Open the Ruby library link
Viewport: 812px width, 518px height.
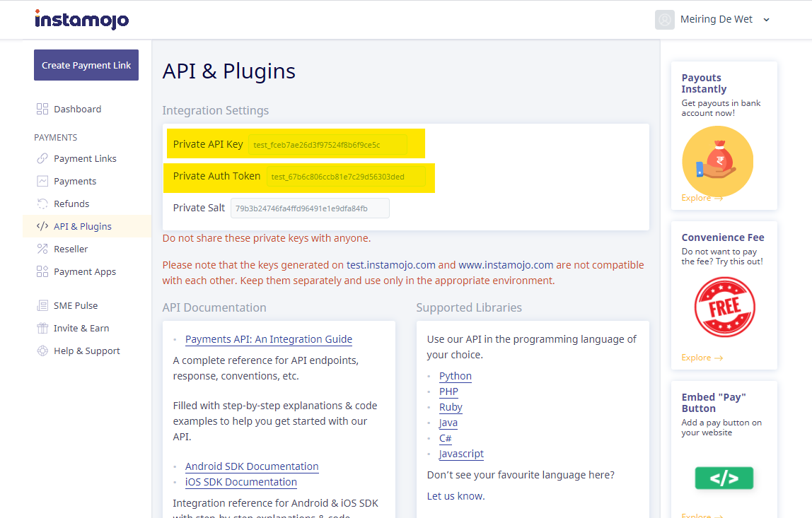451,407
